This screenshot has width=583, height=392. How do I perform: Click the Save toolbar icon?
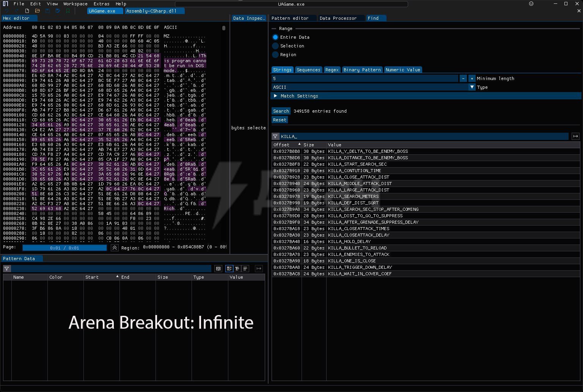47,11
